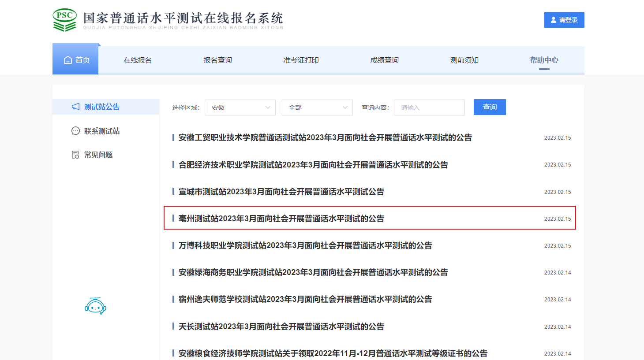The height and width of the screenshot is (360, 644).
Task: Click date 2023.02.14 on 天长测试站 row
Action: click(558, 327)
